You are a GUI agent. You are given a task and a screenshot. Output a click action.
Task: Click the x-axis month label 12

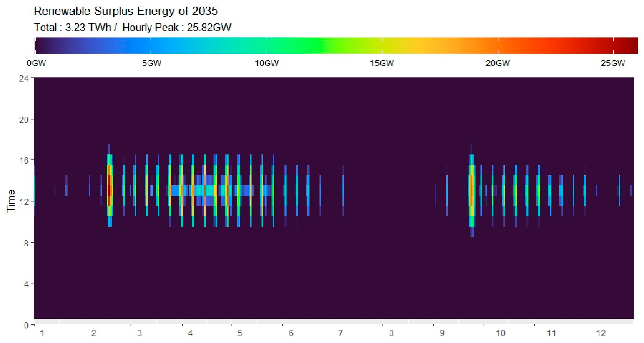601,333
